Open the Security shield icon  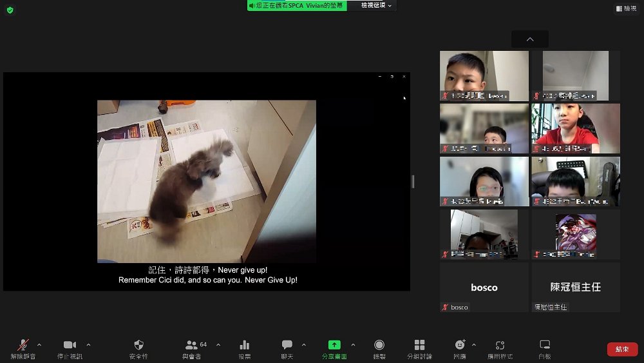pos(138,346)
